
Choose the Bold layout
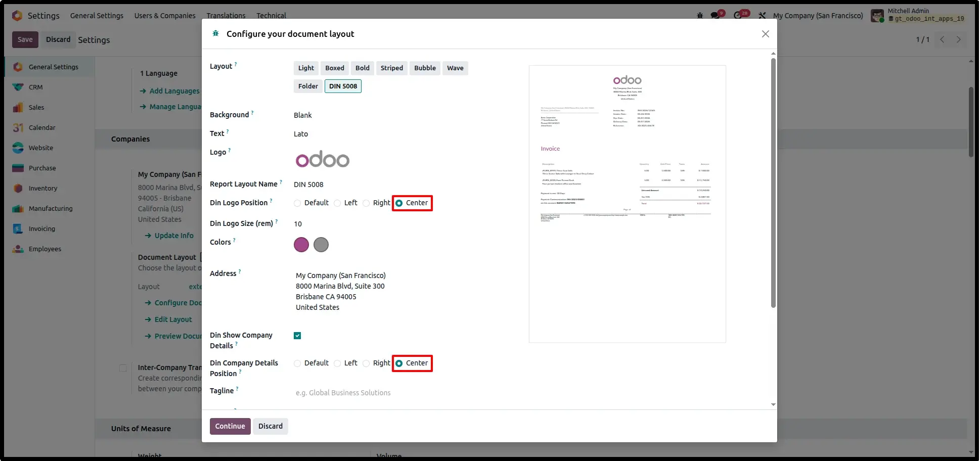[x=363, y=68]
